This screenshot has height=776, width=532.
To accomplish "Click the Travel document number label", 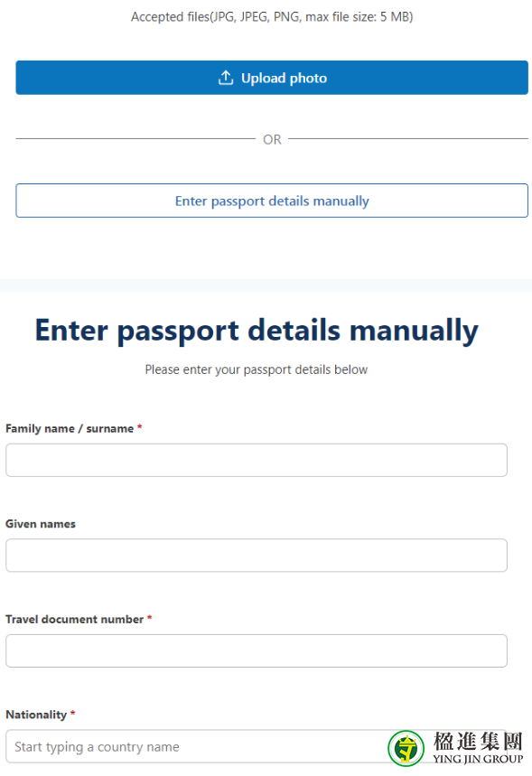I will [75, 619].
